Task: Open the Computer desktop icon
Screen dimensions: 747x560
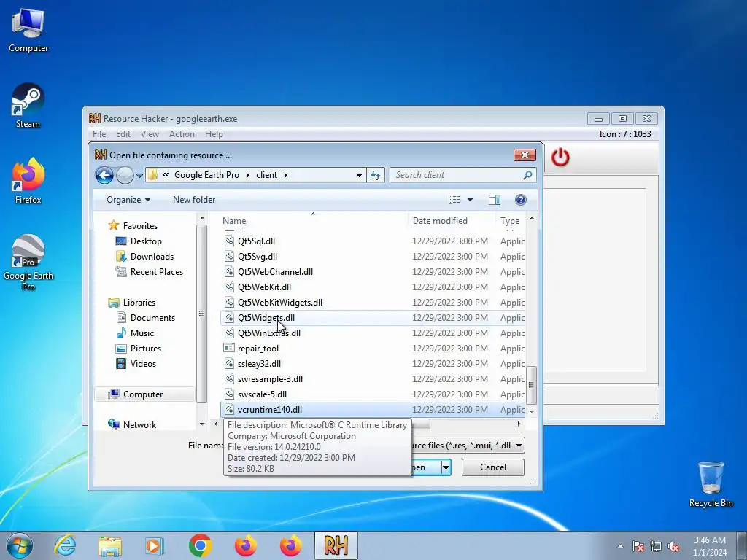Action: [x=28, y=30]
